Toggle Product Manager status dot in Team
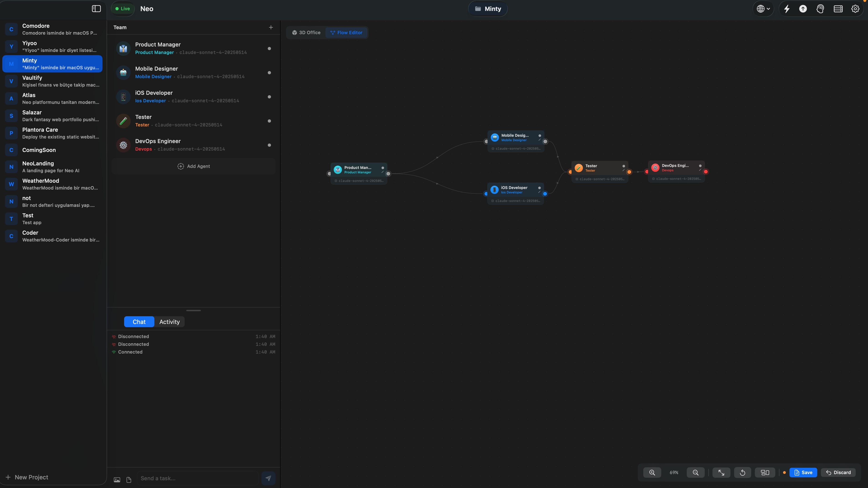 269,49
